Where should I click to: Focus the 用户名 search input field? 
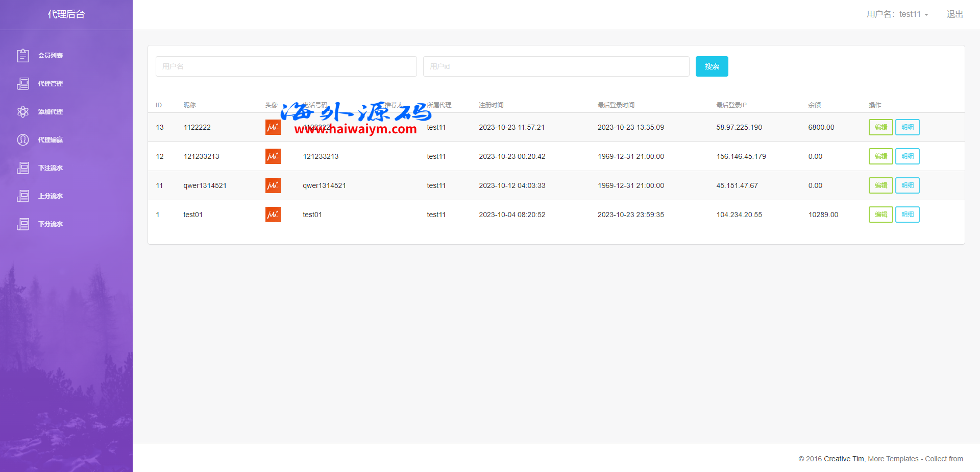286,66
